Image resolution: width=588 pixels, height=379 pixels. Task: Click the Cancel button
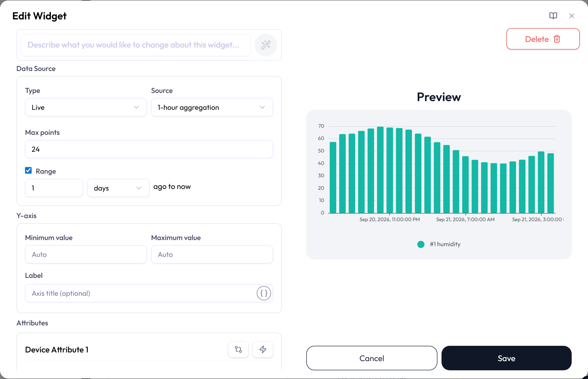coord(372,358)
